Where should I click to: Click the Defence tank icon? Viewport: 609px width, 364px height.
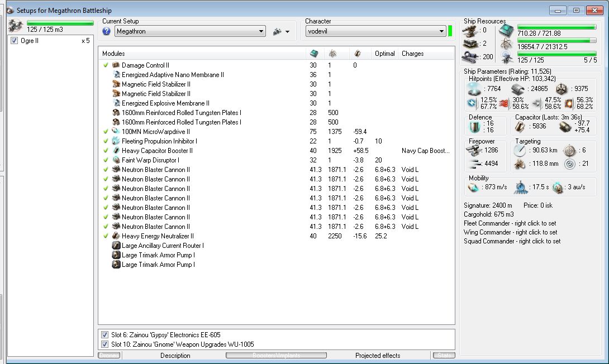(474, 127)
